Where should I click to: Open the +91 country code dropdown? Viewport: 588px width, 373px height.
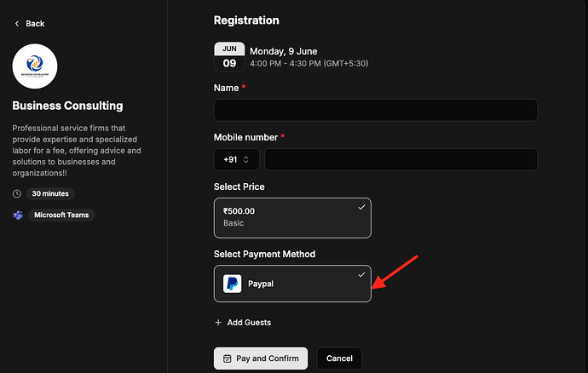pos(237,160)
